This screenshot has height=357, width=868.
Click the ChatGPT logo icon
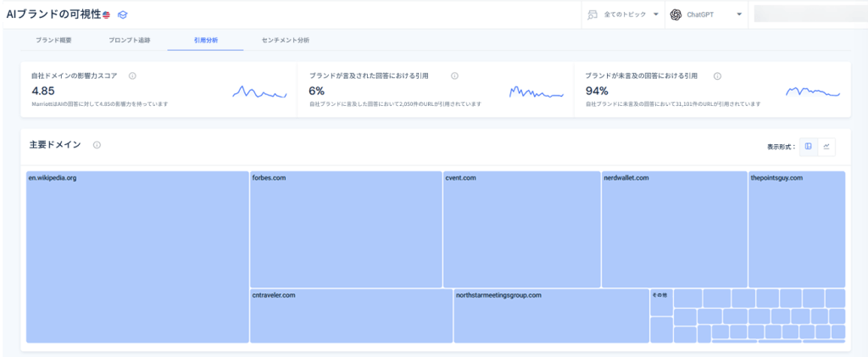click(x=676, y=15)
